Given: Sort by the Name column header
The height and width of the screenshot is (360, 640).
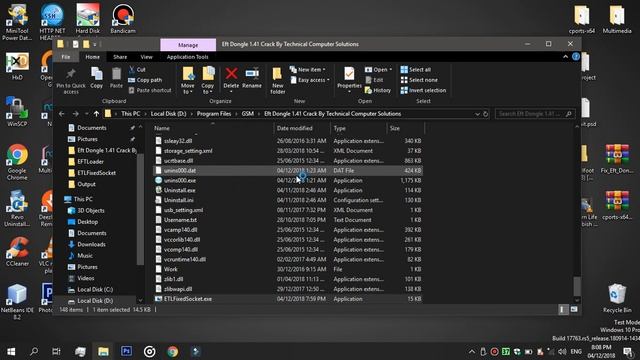Looking at the screenshot, I should pos(212,128).
